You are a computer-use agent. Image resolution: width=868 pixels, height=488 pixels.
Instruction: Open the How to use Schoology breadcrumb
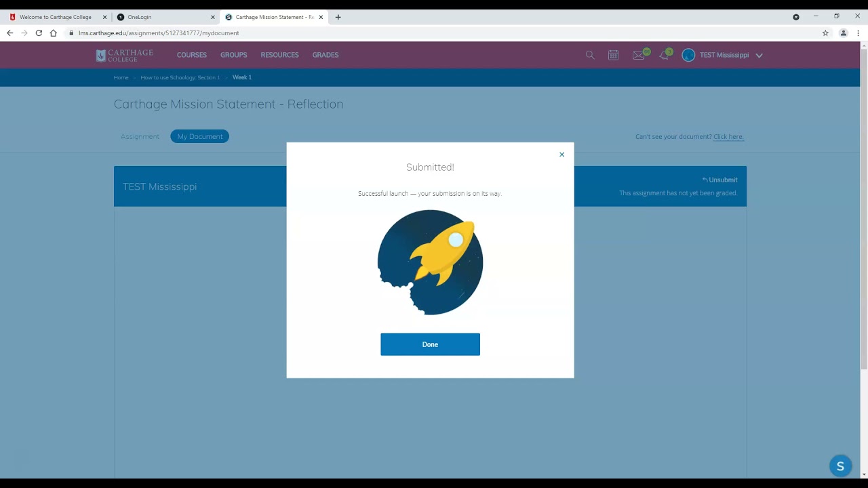click(180, 77)
